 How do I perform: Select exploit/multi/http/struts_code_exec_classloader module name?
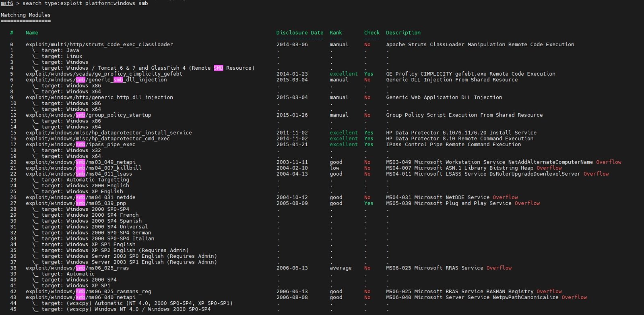[99, 44]
